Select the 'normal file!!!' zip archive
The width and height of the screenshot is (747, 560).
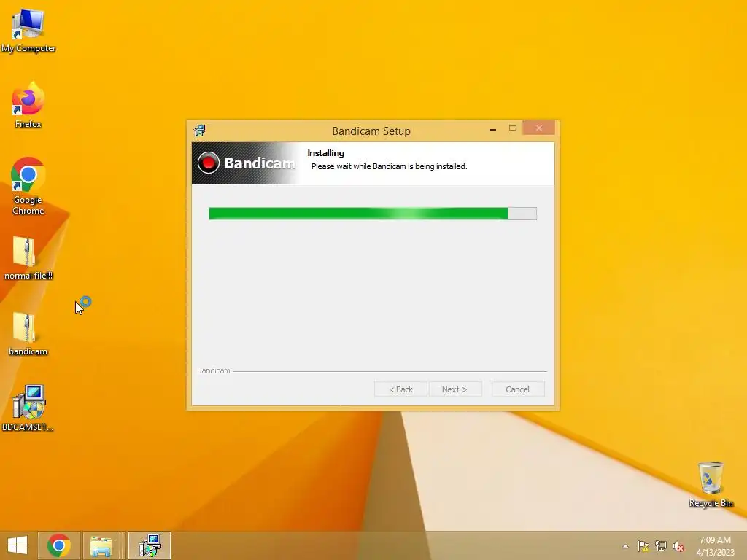[28, 257]
